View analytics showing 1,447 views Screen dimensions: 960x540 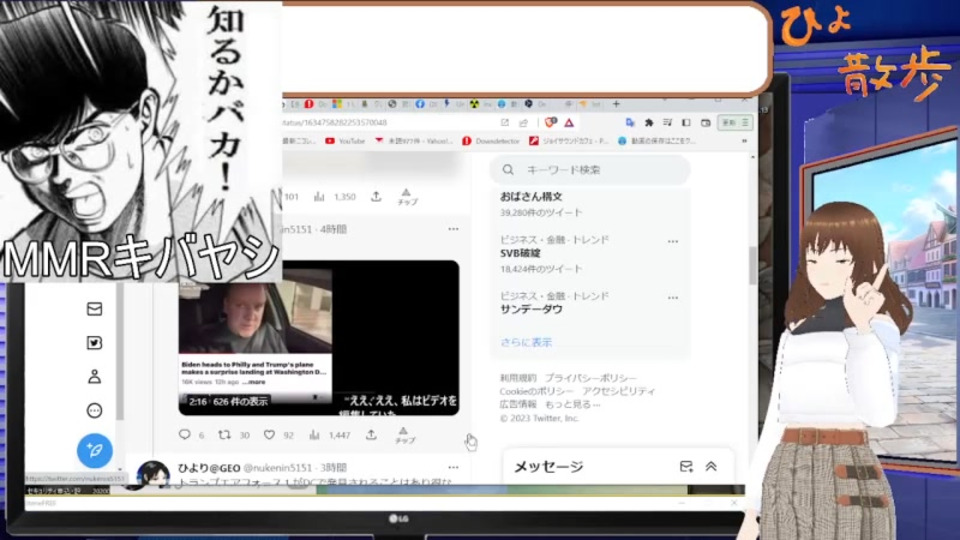click(x=329, y=435)
